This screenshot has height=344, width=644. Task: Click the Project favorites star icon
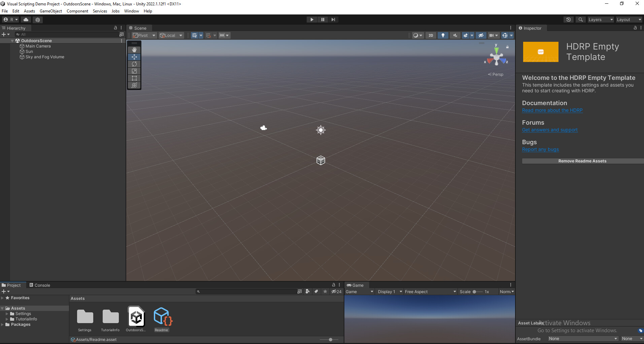[325, 291]
